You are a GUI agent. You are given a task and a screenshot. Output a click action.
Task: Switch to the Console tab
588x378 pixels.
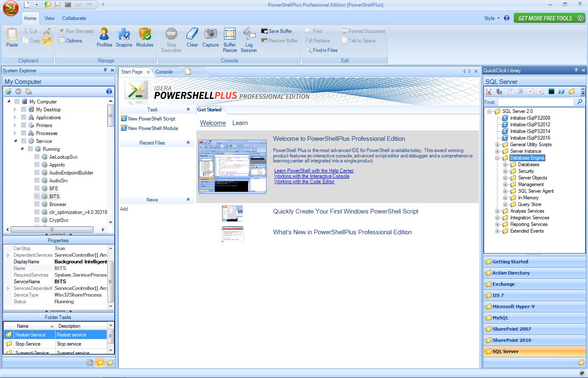tap(164, 71)
